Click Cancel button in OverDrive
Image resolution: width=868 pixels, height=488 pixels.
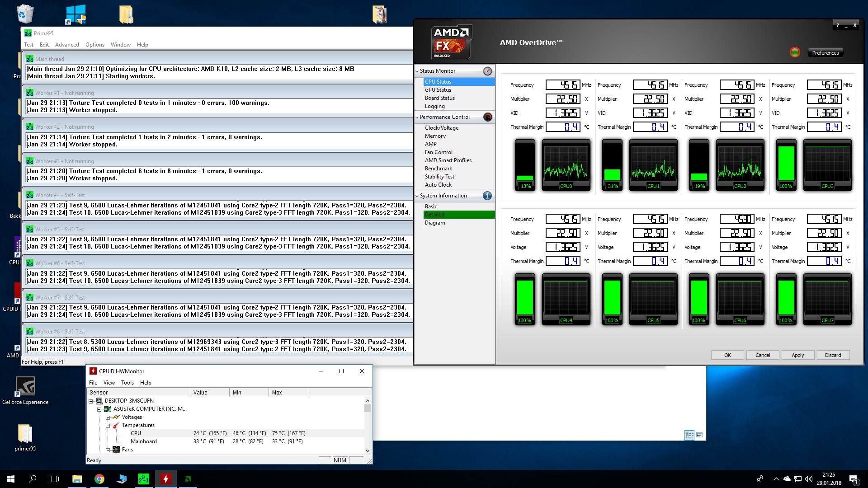tap(763, 355)
